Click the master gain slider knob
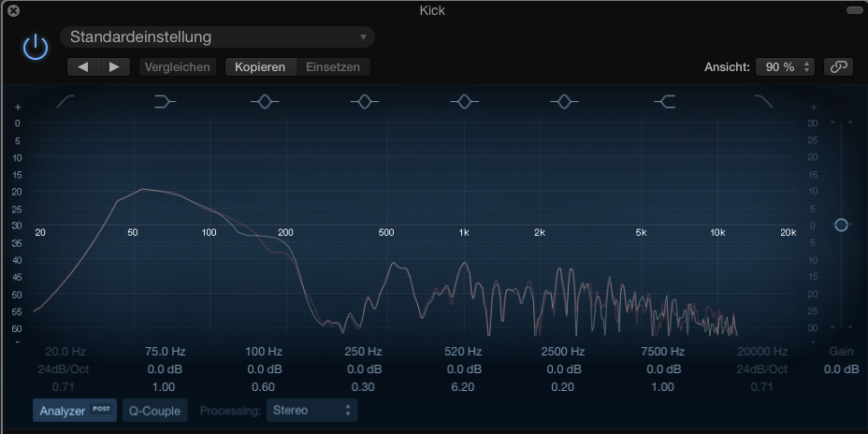The image size is (868, 434). click(842, 224)
